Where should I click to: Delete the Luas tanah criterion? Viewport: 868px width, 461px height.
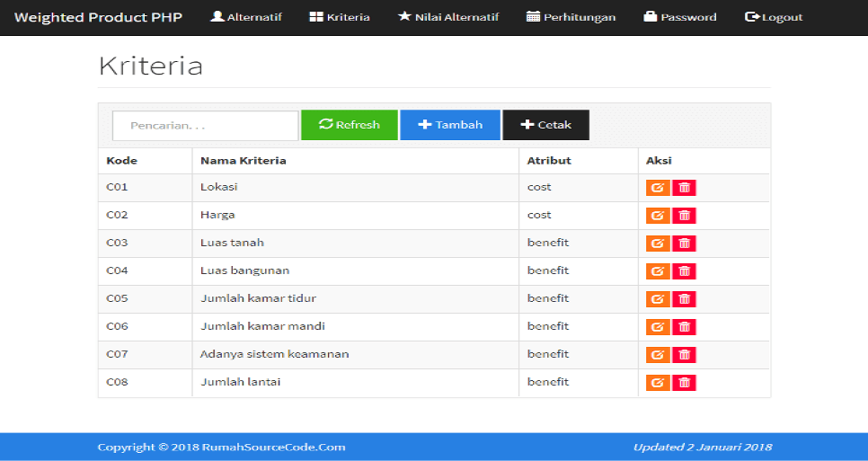pyautogui.click(x=684, y=243)
